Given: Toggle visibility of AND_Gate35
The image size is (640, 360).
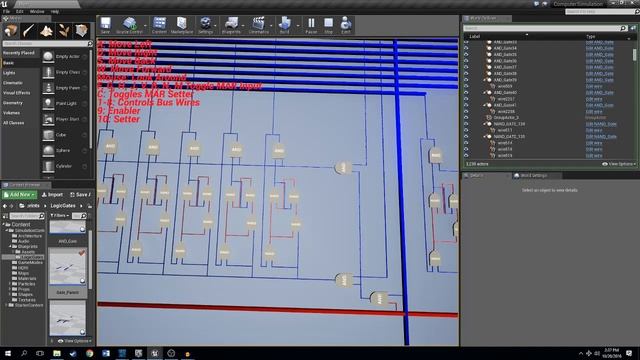Looking at the screenshot, I should pos(466,54).
